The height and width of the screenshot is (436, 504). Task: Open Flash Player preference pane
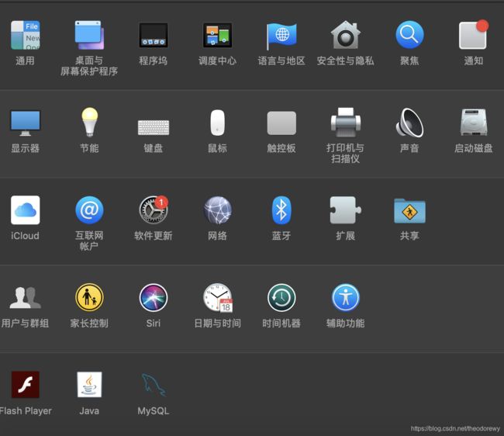(25, 385)
